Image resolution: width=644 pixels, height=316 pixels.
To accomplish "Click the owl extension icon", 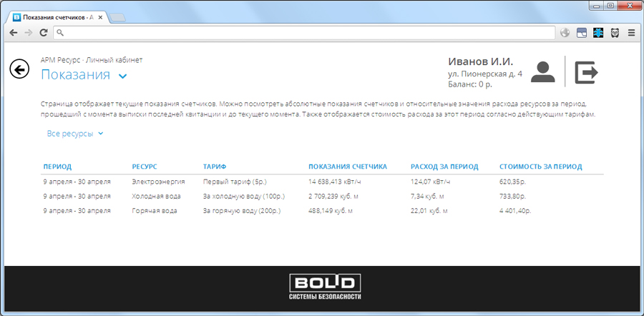I will 615,32.
